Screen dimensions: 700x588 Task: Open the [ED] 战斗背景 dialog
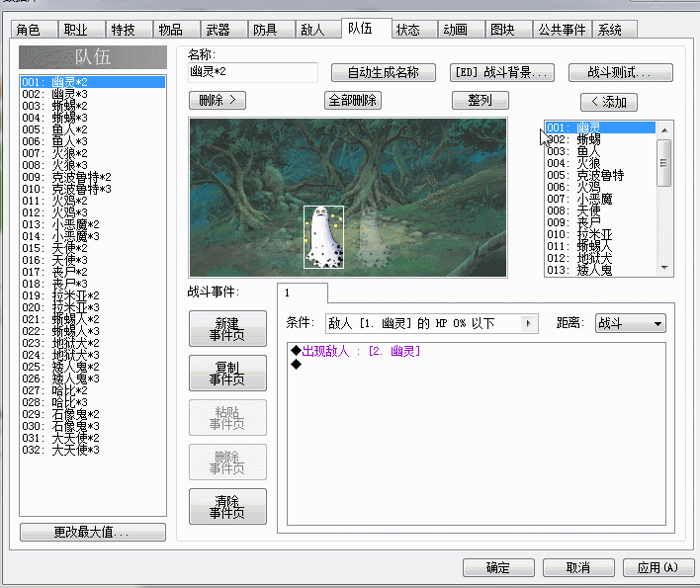pyautogui.click(x=502, y=72)
